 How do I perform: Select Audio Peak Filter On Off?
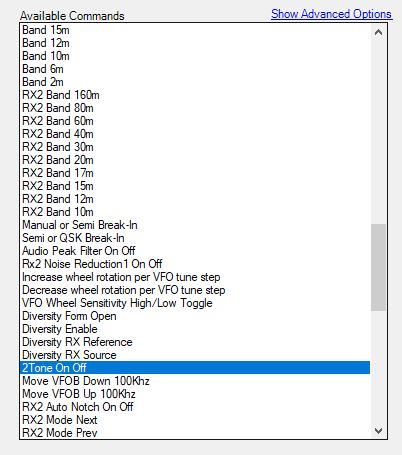click(195, 251)
